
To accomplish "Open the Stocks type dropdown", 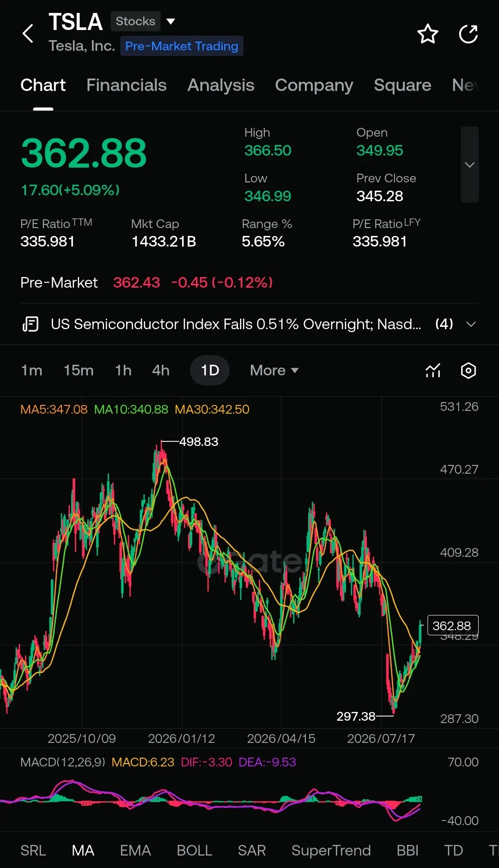I will (143, 21).
